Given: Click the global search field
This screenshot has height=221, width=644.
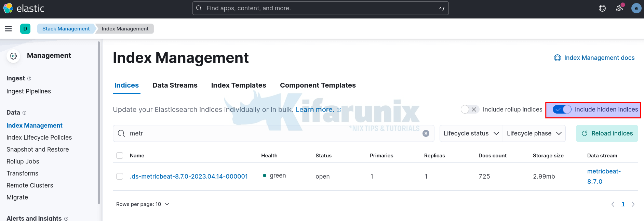Looking at the screenshot, I should pyautogui.click(x=321, y=8).
